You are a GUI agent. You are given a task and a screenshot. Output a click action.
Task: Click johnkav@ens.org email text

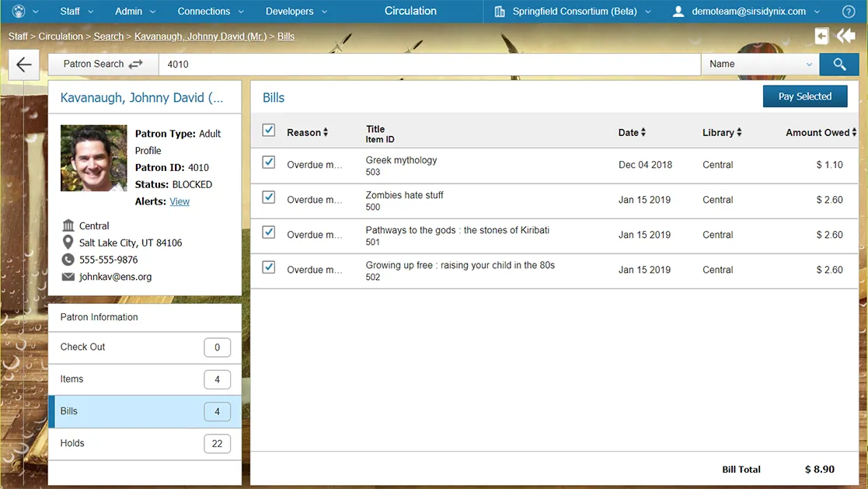click(115, 277)
